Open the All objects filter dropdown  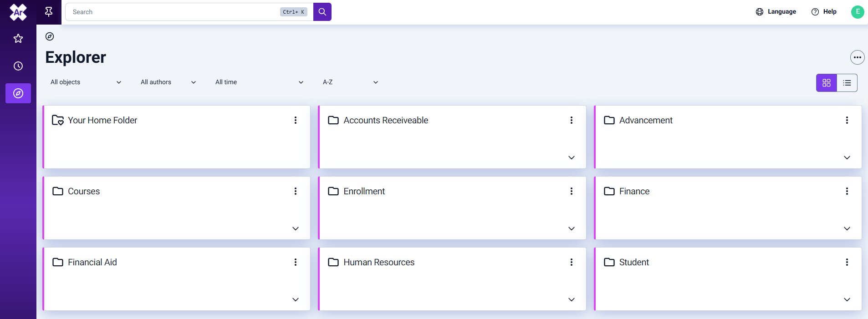click(x=86, y=82)
